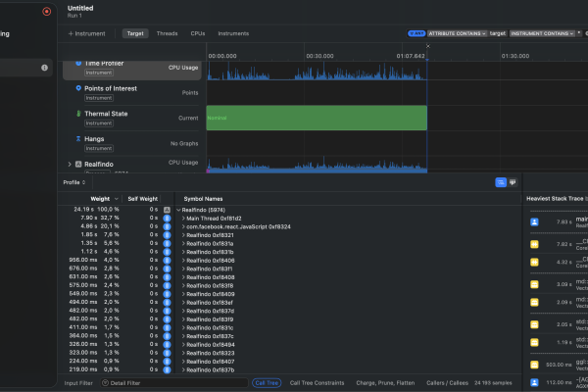Switch to the CPUs tab

click(198, 33)
